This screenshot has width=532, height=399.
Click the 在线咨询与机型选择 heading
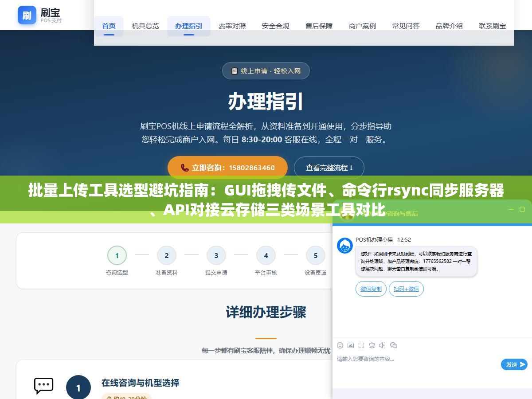pos(141,383)
